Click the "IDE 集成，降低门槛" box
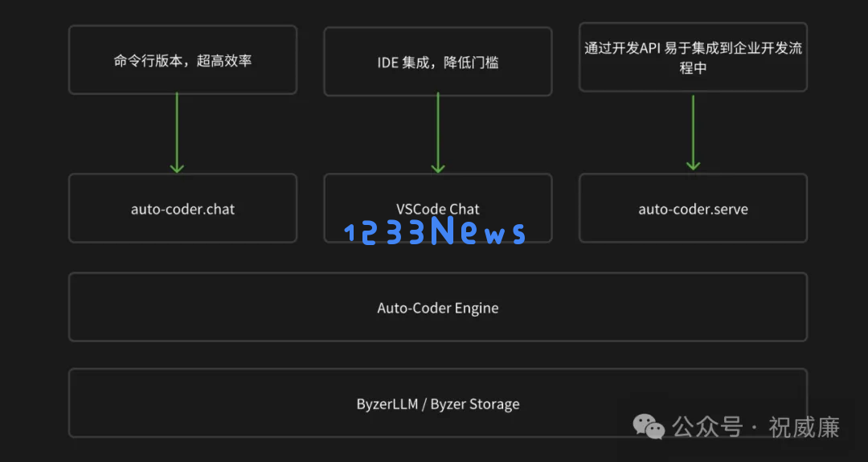The image size is (868, 462). pos(438,61)
